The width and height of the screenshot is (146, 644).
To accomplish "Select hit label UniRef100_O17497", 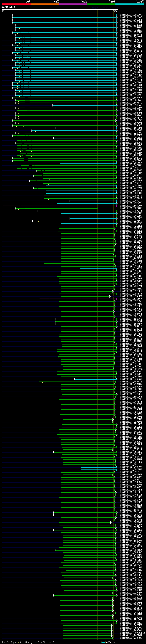I will pyautogui.click(x=131, y=593).
